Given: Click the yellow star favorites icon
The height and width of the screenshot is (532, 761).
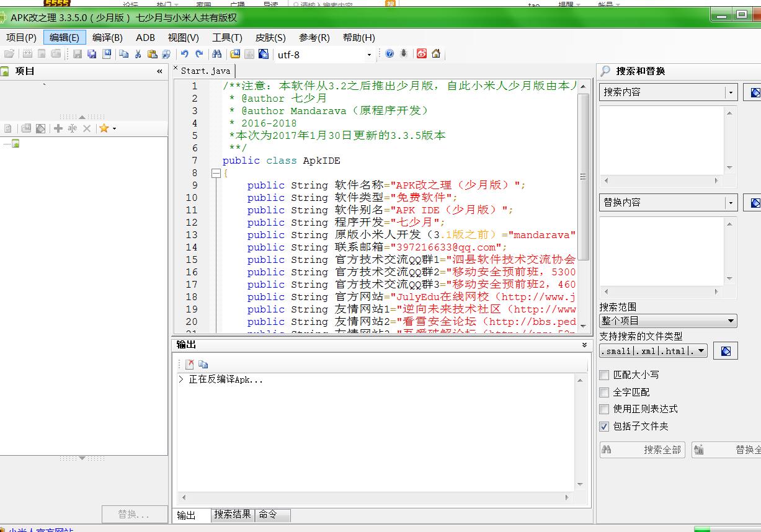Looking at the screenshot, I should click(104, 128).
